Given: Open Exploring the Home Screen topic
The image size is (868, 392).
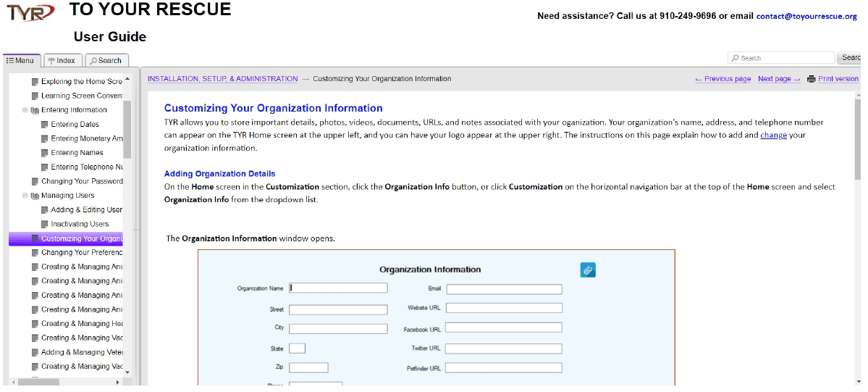Looking at the screenshot, I should coord(82,81).
